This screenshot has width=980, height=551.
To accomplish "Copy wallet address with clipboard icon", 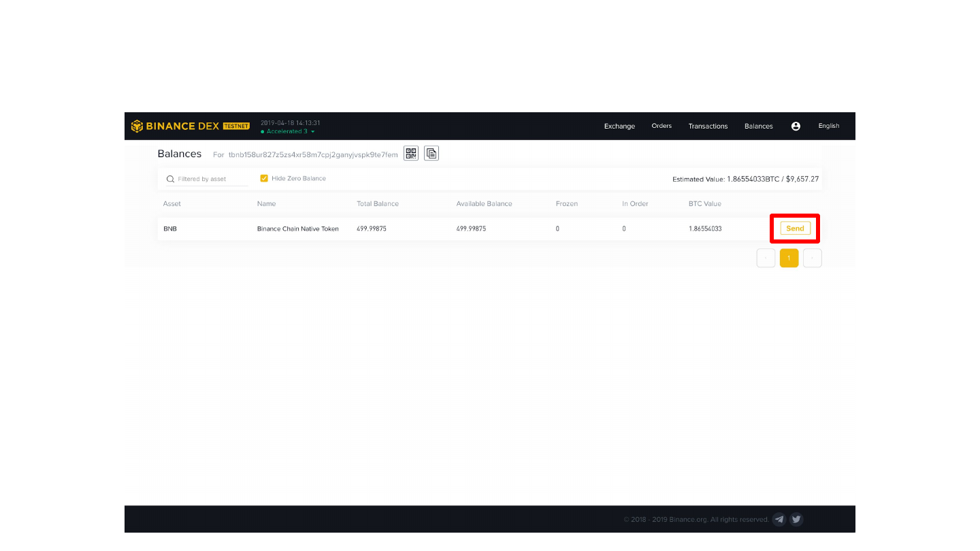I will click(431, 153).
